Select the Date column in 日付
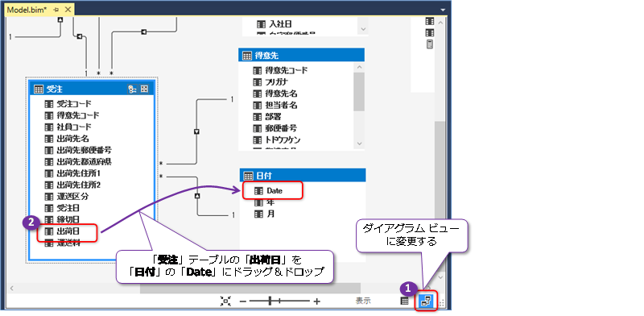644x316 pixels. point(273,191)
